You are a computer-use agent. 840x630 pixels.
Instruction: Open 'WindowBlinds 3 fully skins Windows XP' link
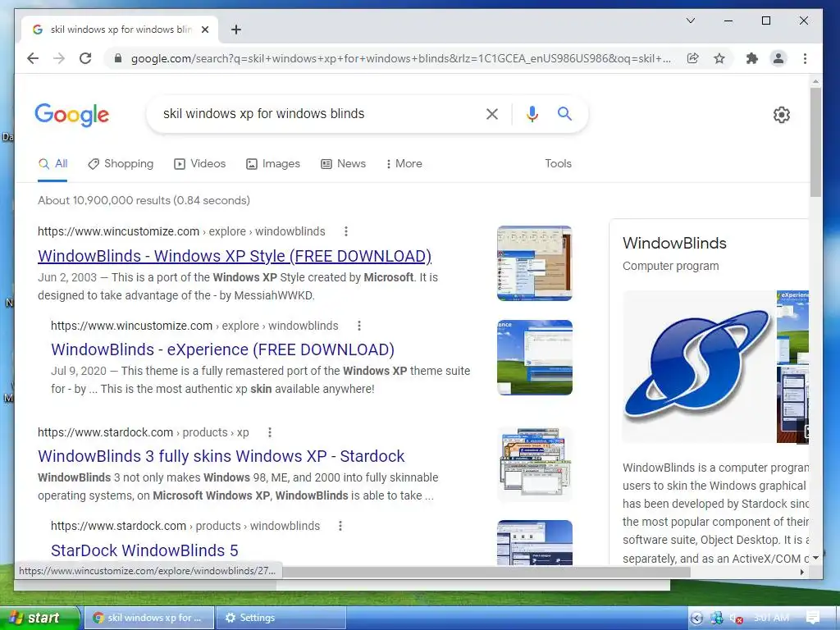coord(221,456)
